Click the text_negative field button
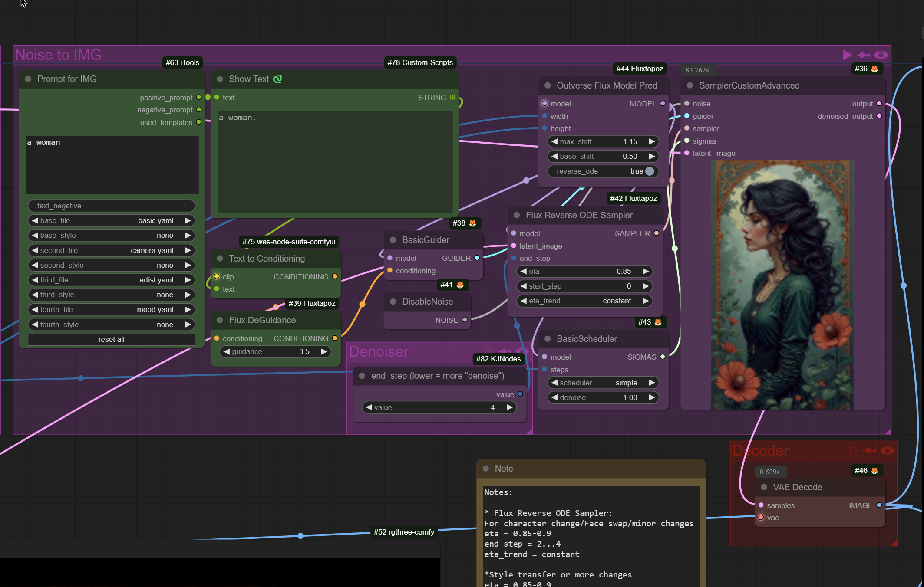 point(112,206)
